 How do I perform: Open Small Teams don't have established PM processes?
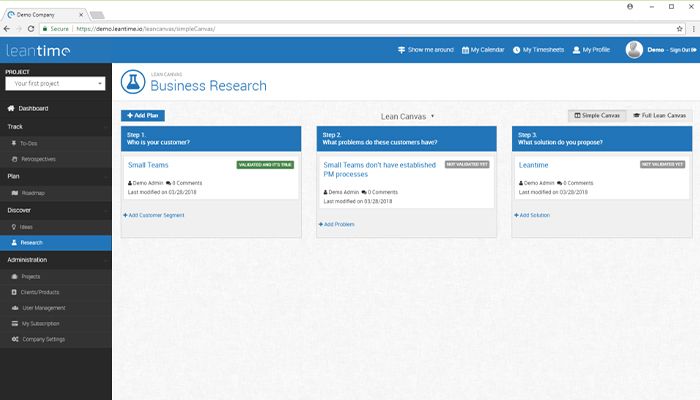tap(379, 170)
